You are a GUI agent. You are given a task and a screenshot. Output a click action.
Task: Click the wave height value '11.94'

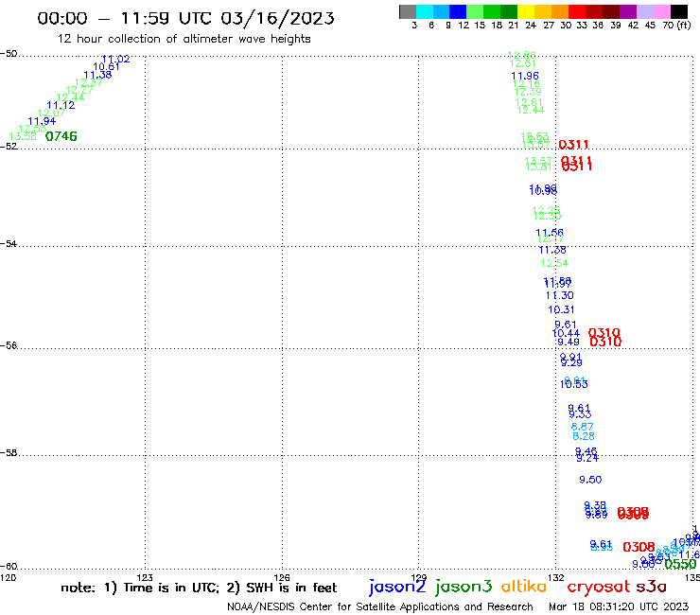click(x=42, y=121)
